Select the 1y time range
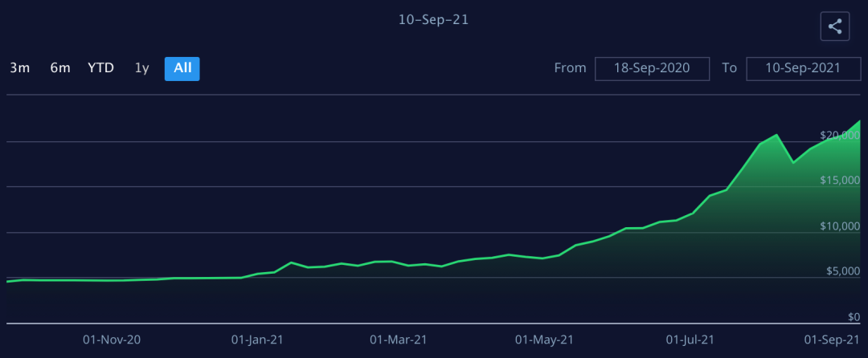The height and width of the screenshot is (358, 868). coord(141,68)
